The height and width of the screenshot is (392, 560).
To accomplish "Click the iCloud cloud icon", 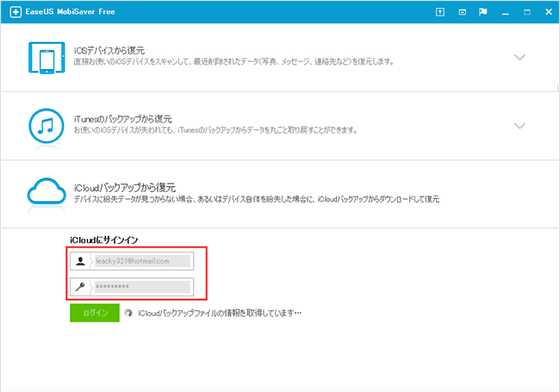I will [x=47, y=191].
